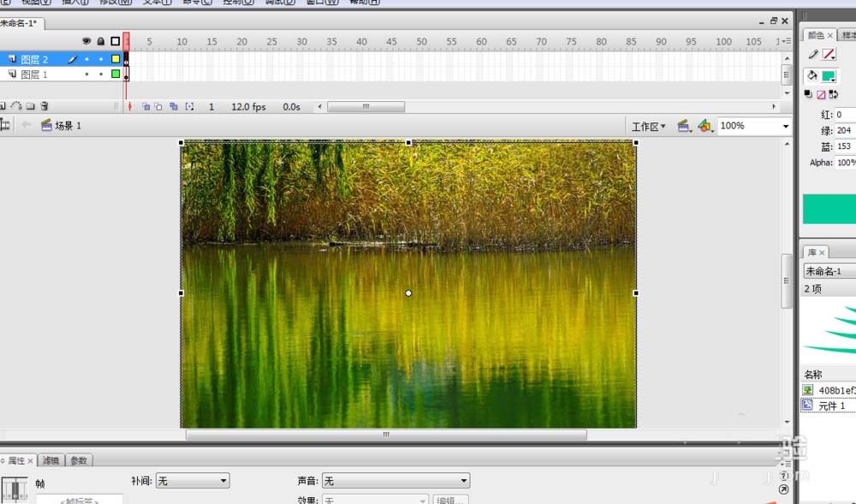Click frame 1 keyframe of 图层 1

point(126,74)
